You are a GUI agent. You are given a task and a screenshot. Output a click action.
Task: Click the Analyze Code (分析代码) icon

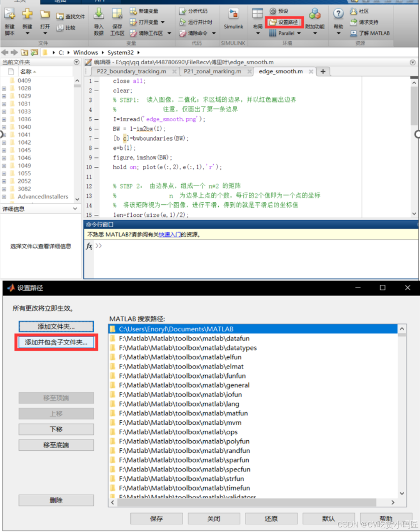(x=183, y=11)
